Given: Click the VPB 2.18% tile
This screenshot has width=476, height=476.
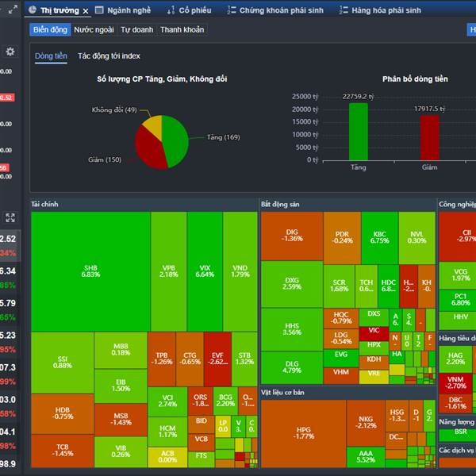Looking at the screenshot, I should tap(169, 271).
